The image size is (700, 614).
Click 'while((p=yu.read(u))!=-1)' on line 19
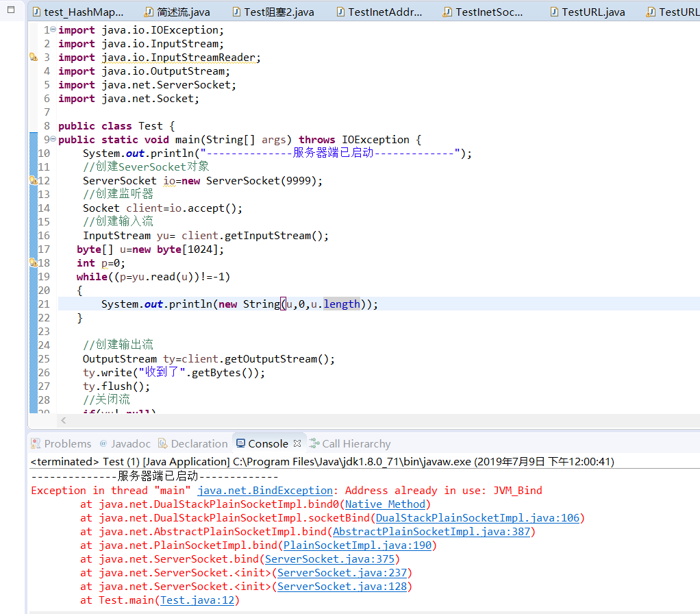coord(153,277)
